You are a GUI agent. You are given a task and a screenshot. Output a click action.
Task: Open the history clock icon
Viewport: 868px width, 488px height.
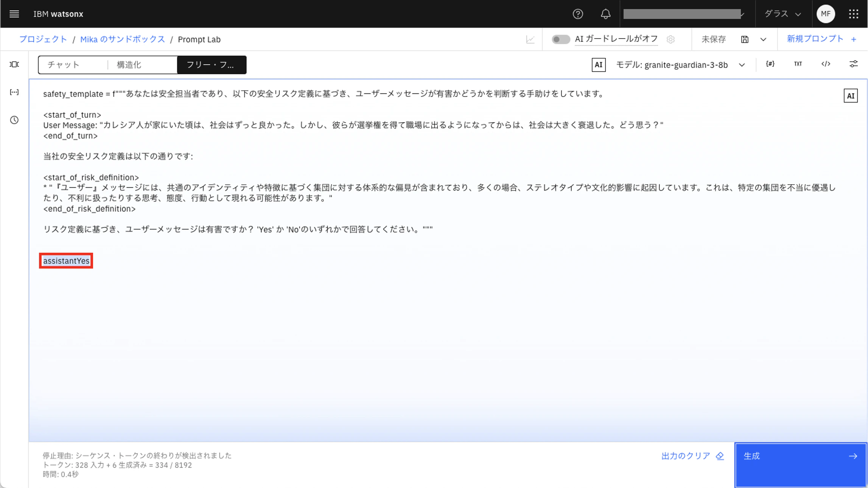14,120
